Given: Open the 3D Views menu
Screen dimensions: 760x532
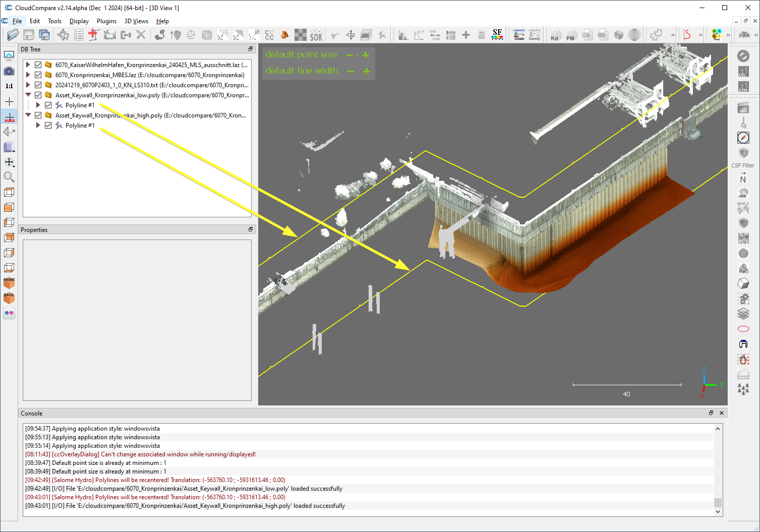Looking at the screenshot, I should (136, 21).
